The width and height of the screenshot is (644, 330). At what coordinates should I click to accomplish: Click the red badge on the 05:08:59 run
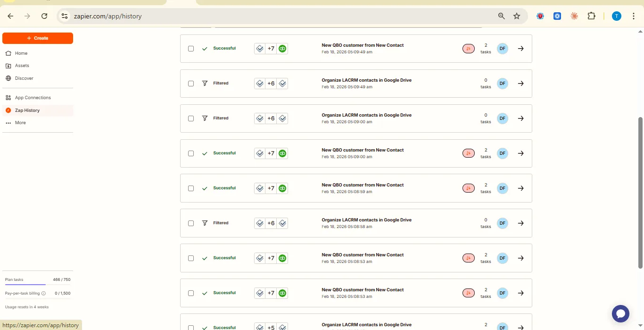coord(468,188)
